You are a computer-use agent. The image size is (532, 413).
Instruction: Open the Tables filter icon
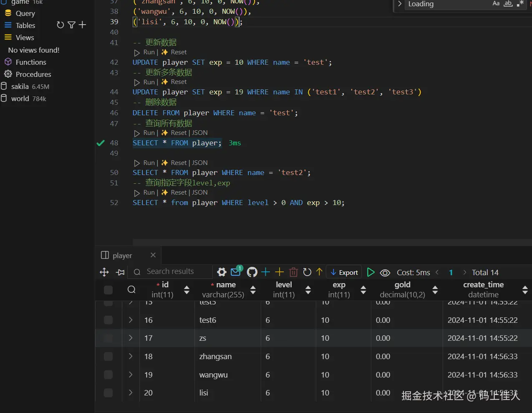[71, 25]
